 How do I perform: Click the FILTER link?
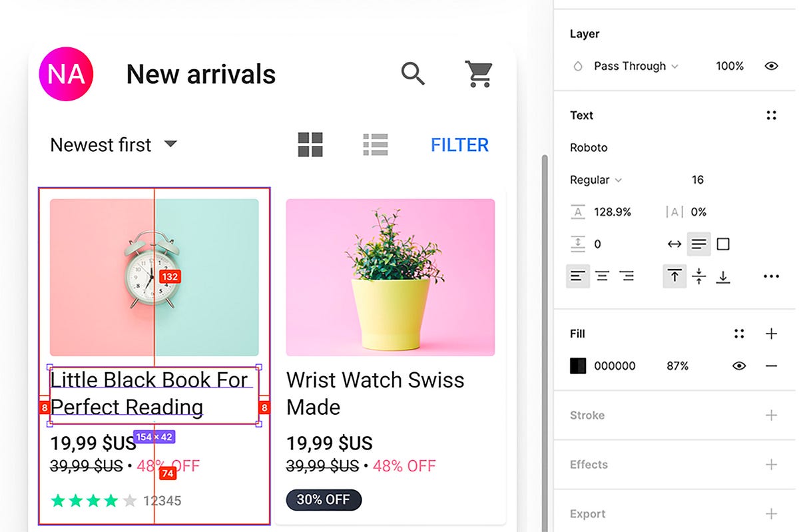(x=459, y=144)
